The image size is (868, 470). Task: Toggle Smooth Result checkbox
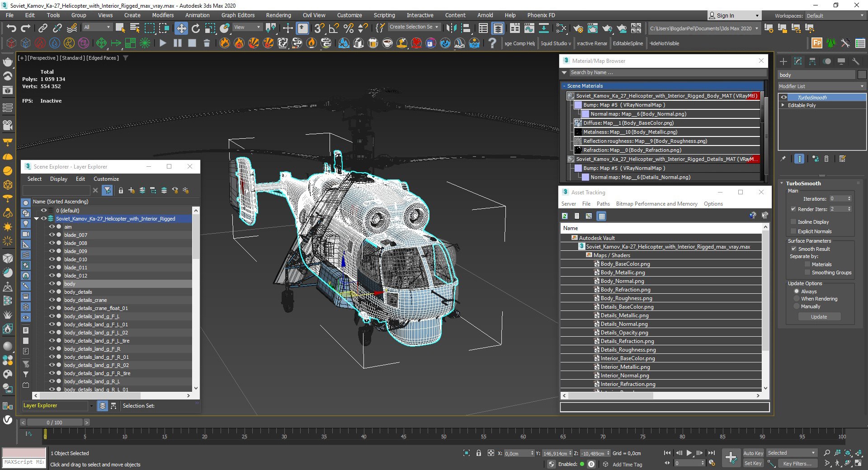click(793, 249)
